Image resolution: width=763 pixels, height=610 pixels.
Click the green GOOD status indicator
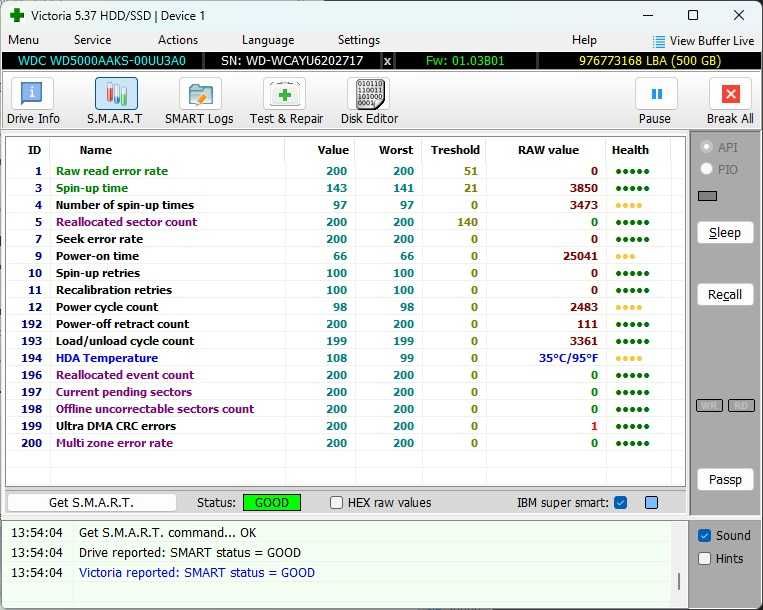pos(272,502)
